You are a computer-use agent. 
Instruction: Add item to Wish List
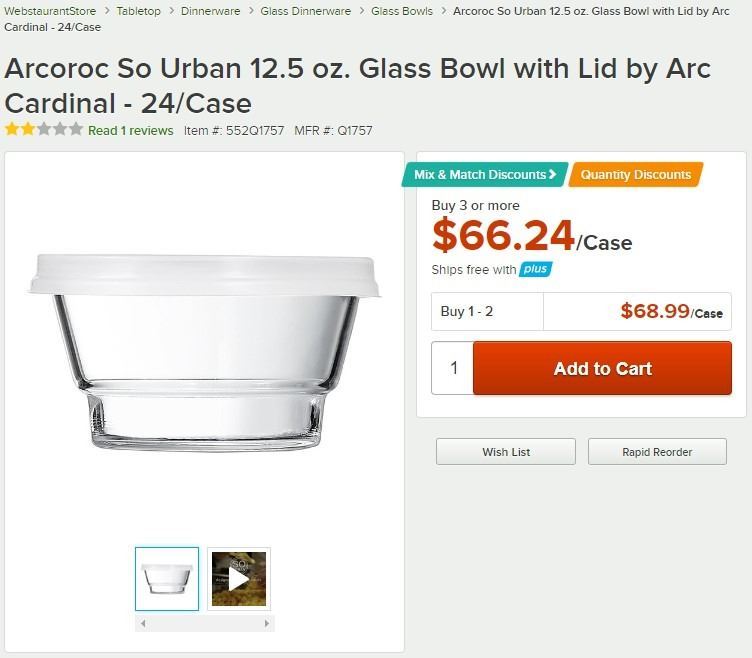pos(506,452)
